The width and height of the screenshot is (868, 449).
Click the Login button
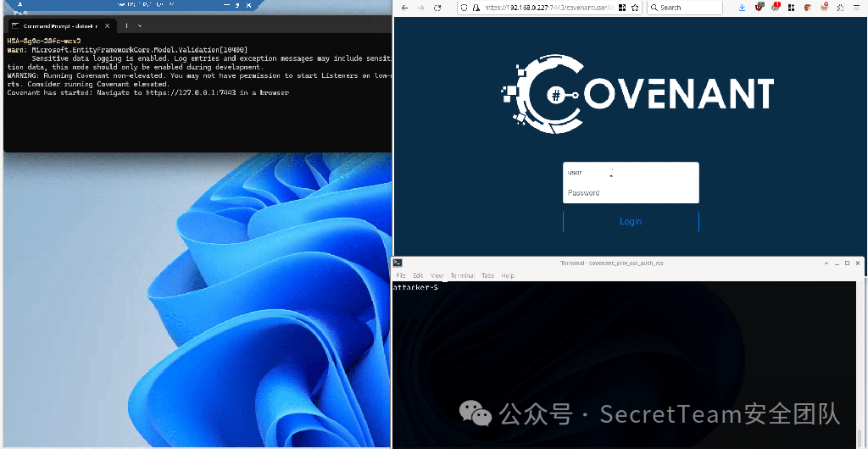pyautogui.click(x=631, y=221)
